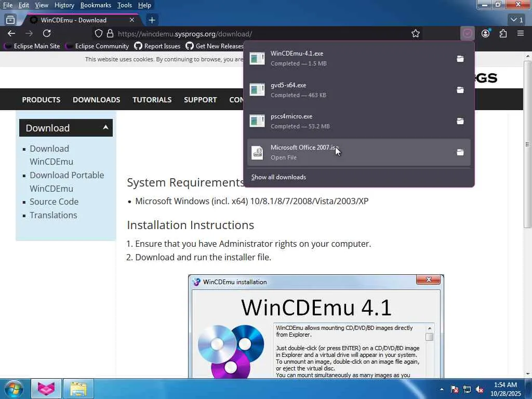Open the Bookmarks menu

(x=96, y=5)
